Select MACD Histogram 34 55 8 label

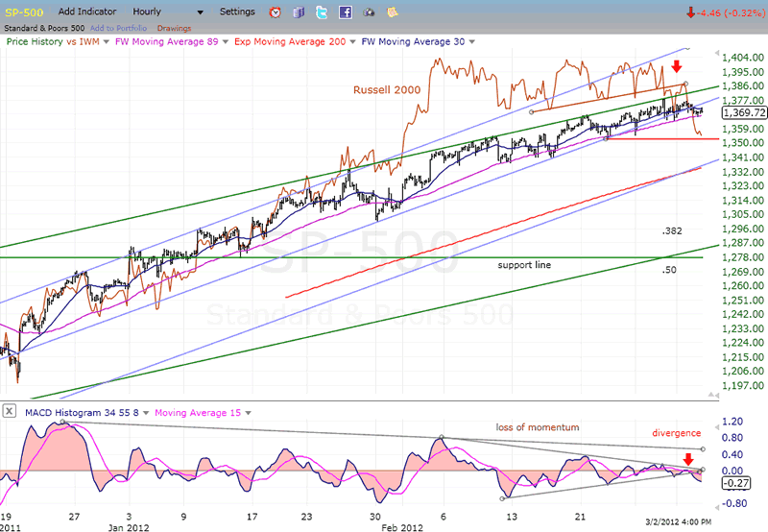coord(82,413)
